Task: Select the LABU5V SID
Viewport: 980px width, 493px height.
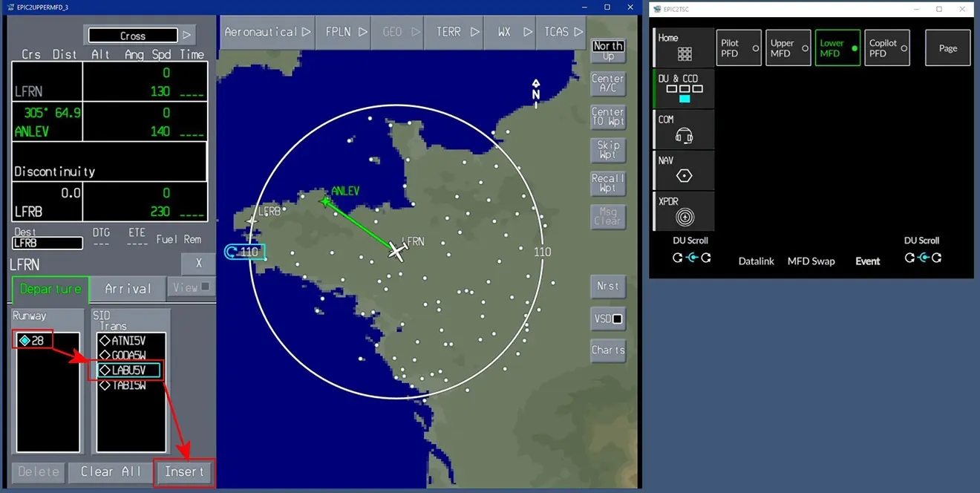Action: click(128, 370)
